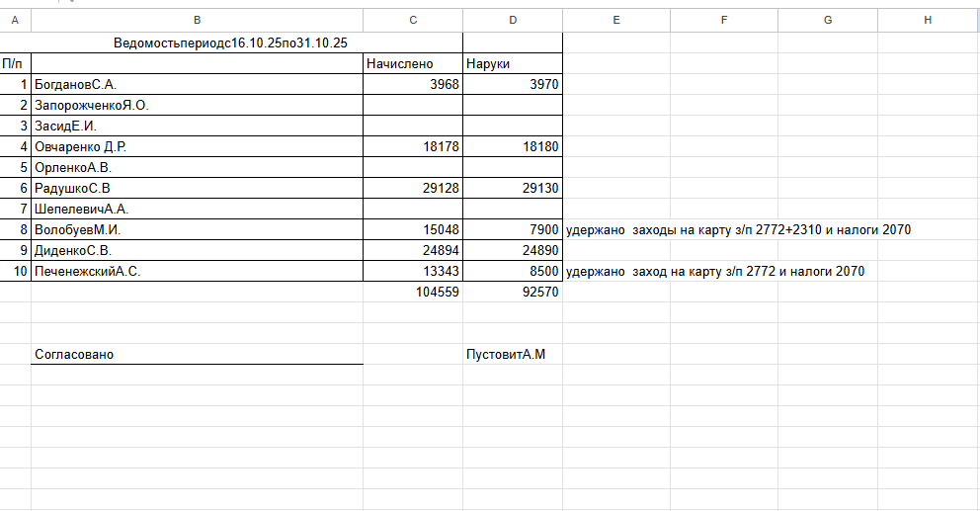Click empty Начислено cell for ЗапорожченкоЯ.О.
This screenshot has height=511, width=980.
click(x=413, y=105)
